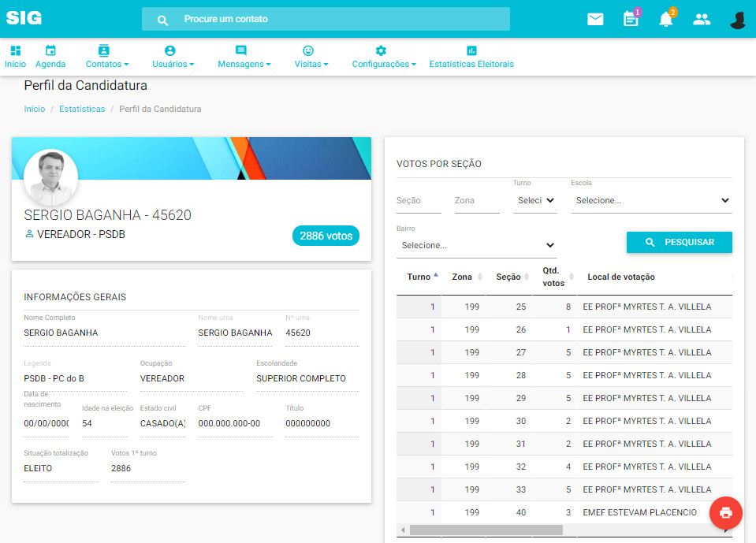Open the mail envelope icon

tap(595, 19)
